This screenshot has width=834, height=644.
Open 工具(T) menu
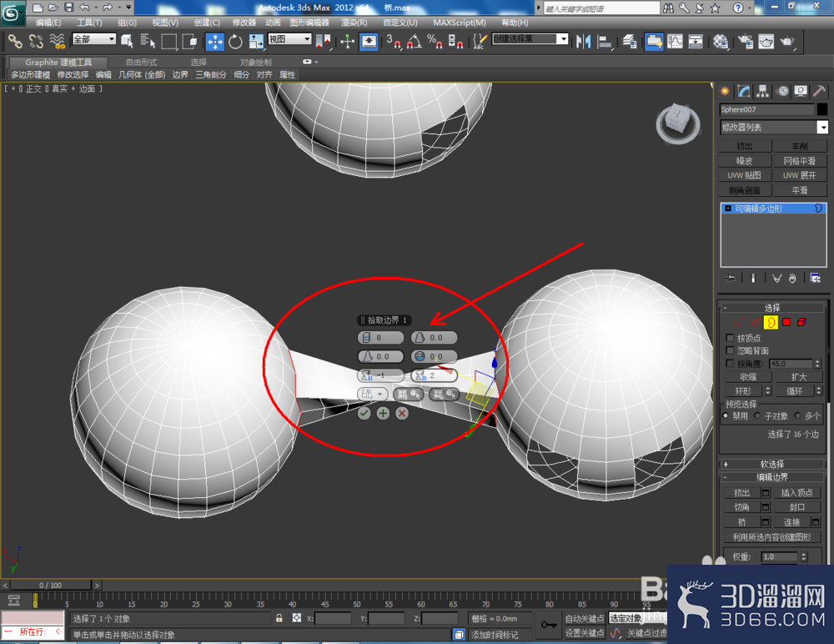[x=89, y=23]
